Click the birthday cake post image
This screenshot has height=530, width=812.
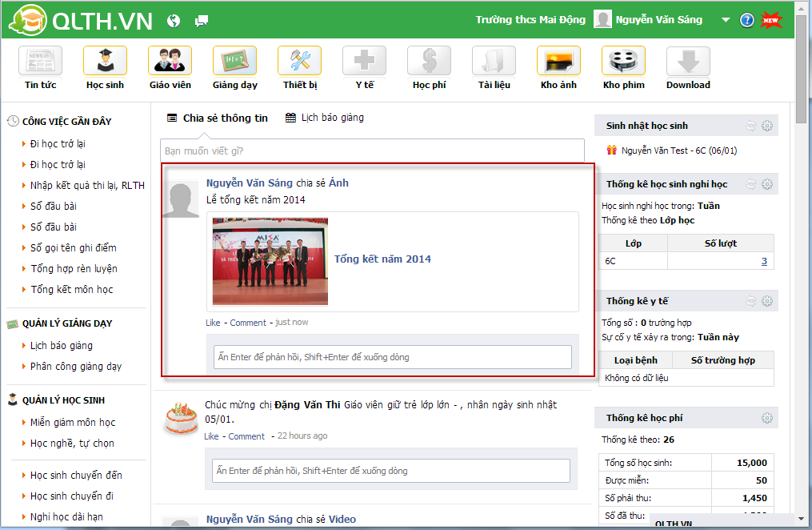click(181, 419)
